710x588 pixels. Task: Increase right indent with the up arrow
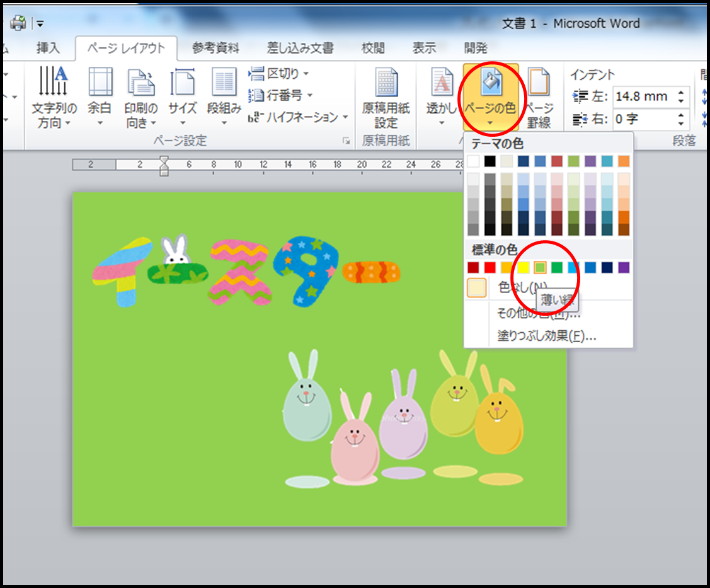coord(681,115)
